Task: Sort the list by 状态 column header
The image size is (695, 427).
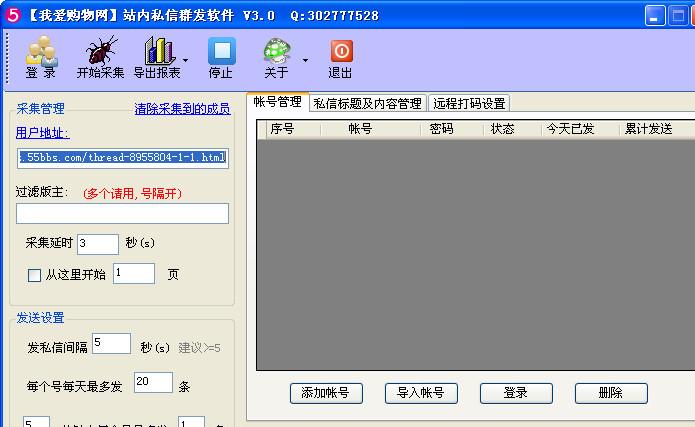Action: (502, 129)
